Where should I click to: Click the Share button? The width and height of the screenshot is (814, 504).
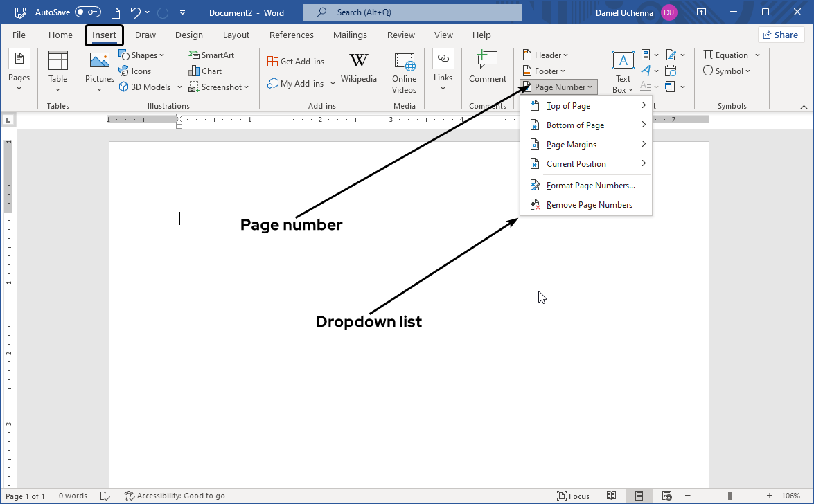(781, 34)
